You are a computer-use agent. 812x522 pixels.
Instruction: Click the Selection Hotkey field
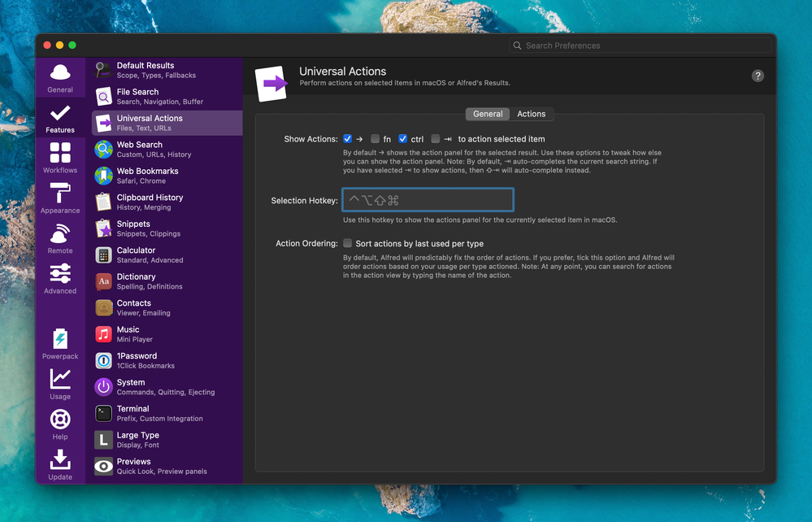[428, 200]
